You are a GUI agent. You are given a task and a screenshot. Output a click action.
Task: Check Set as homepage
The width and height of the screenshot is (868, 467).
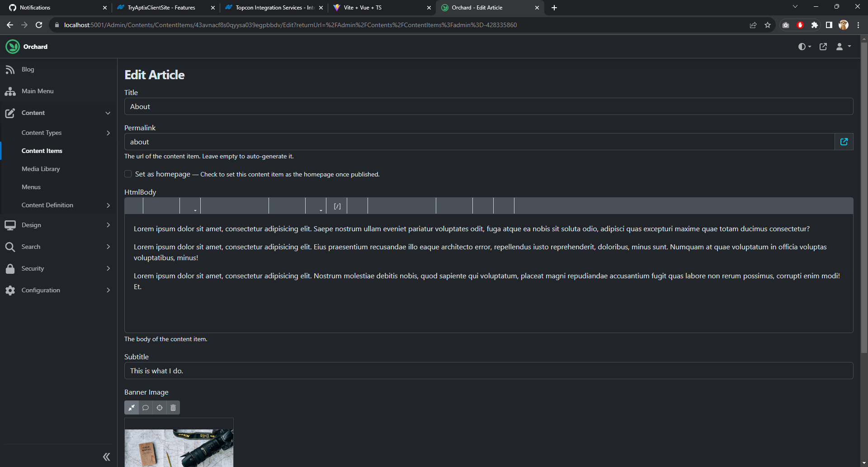point(128,174)
